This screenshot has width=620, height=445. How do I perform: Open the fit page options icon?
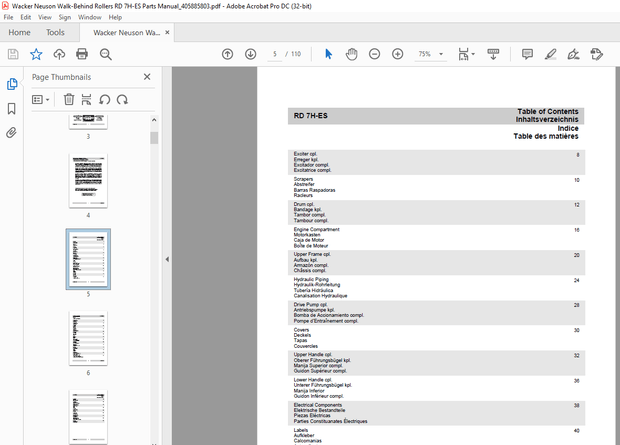click(x=466, y=54)
